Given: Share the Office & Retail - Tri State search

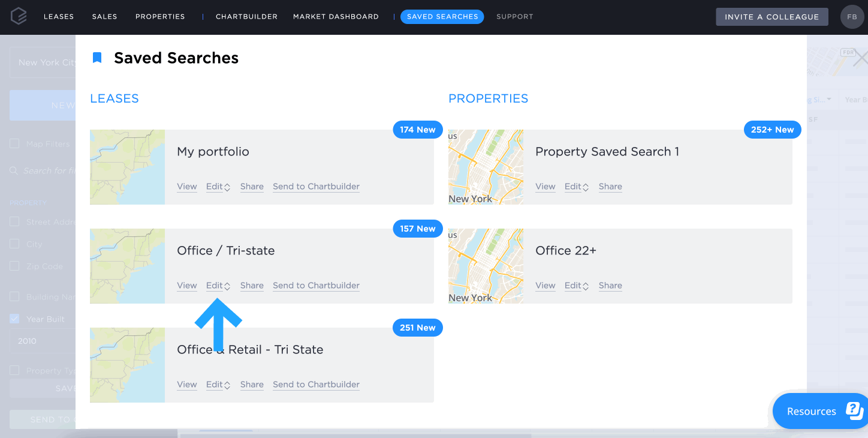Looking at the screenshot, I should click(x=252, y=385).
